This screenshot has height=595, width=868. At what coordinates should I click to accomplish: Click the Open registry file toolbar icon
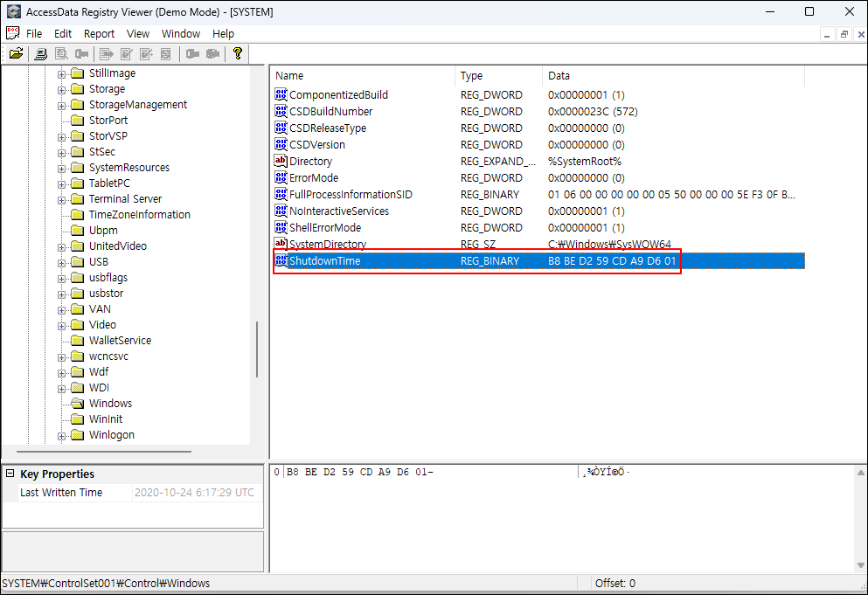tap(16, 53)
